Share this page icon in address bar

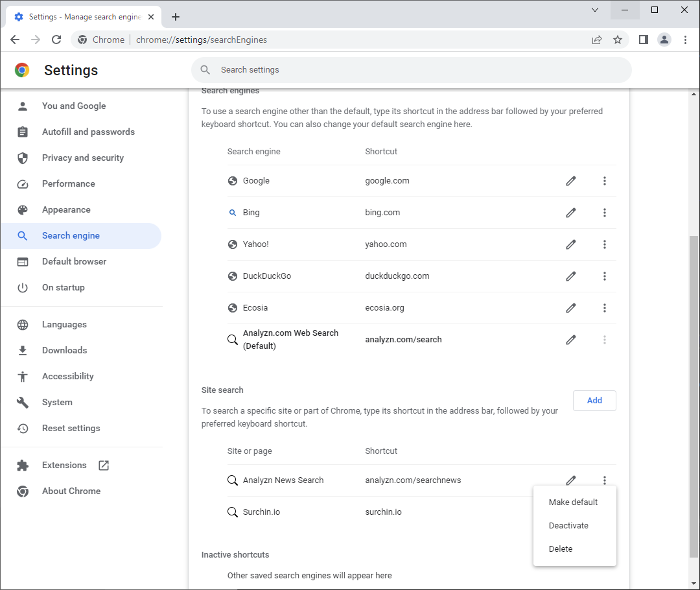pos(597,40)
